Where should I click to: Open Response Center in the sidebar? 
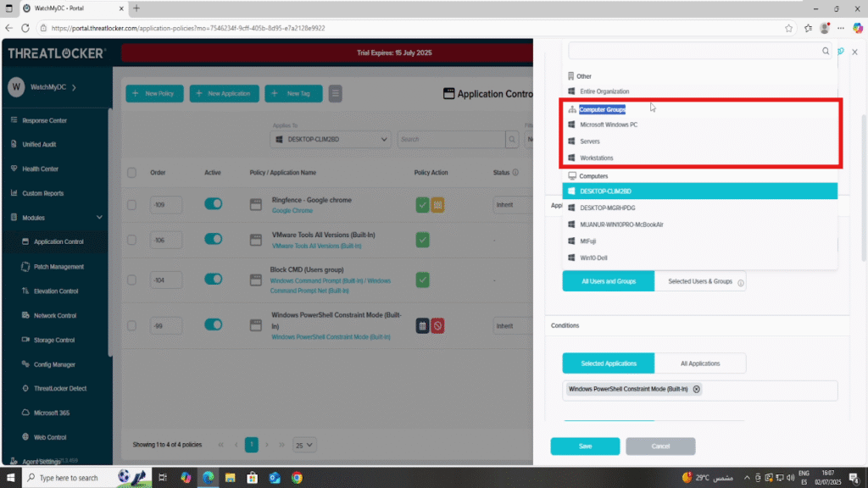(x=44, y=120)
